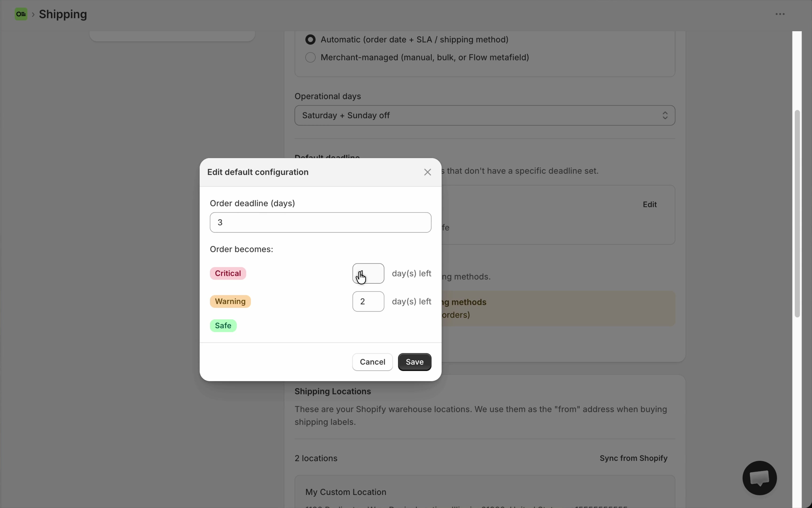Click 'My Custom Location' entry
The image size is (812, 508).
coord(346,492)
